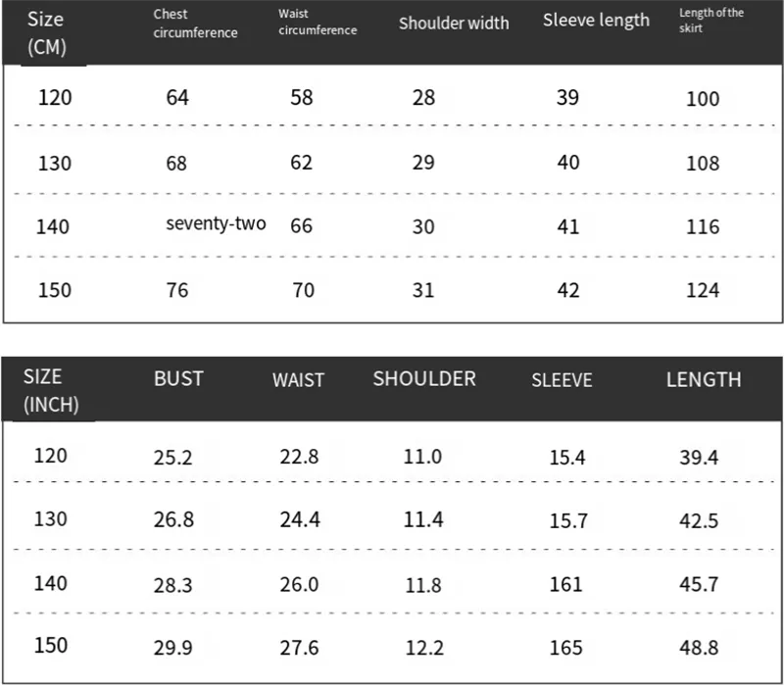Select the 'BUST' column header

pyautogui.click(x=178, y=379)
